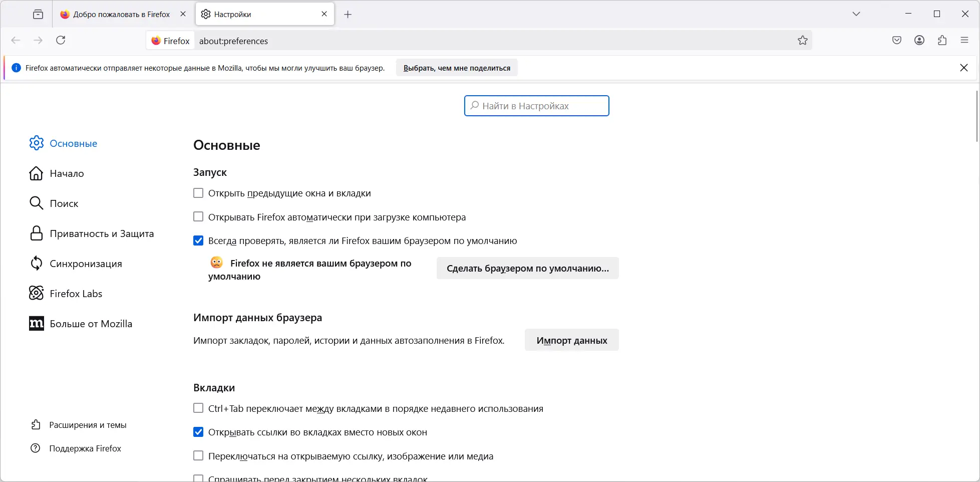Dismiss the data sharing notification bar
The height and width of the screenshot is (482, 980).
coord(964,68)
